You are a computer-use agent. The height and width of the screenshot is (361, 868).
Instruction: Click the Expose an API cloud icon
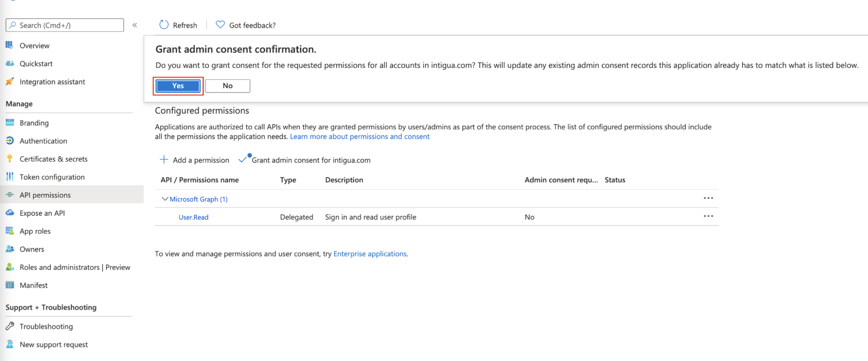pyautogui.click(x=10, y=213)
